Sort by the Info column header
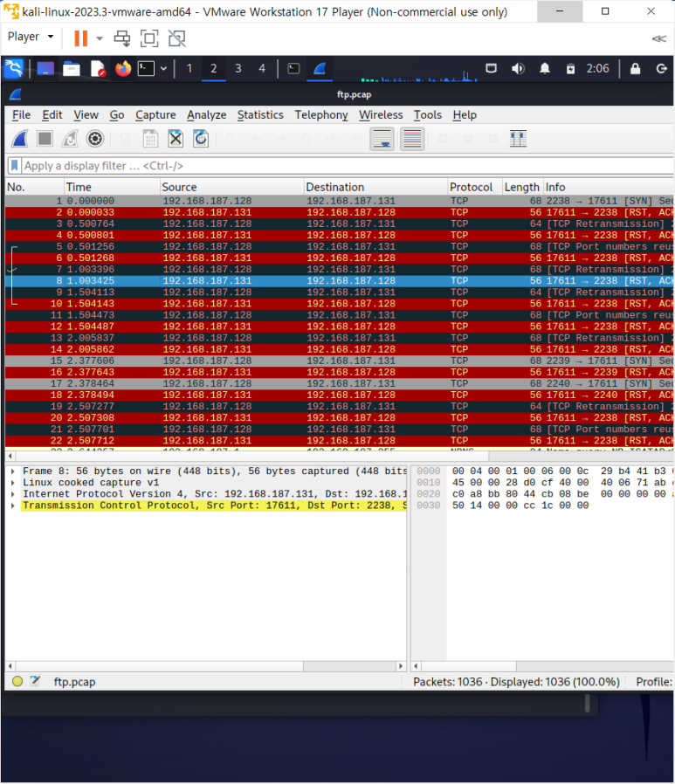 pos(608,187)
